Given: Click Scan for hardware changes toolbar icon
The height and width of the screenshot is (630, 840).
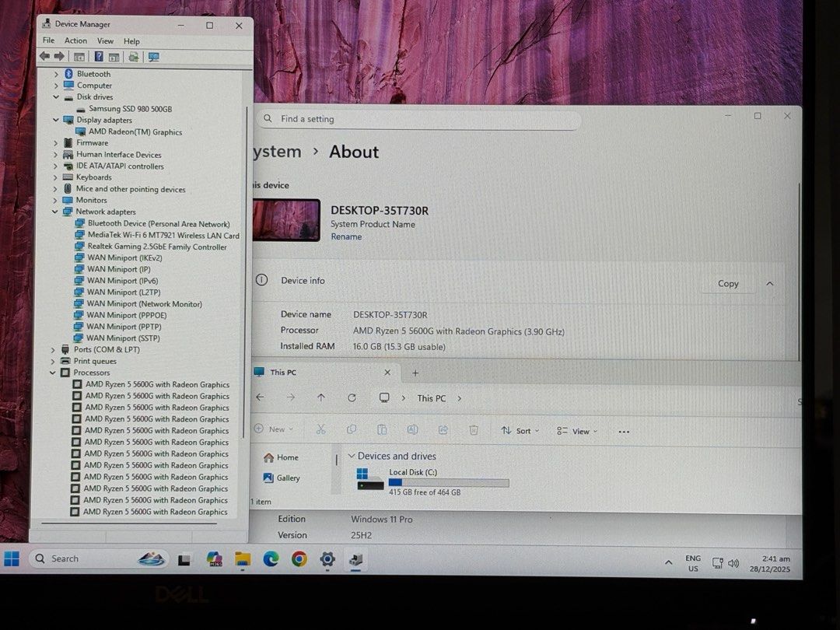Looking at the screenshot, I should pos(153,57).
